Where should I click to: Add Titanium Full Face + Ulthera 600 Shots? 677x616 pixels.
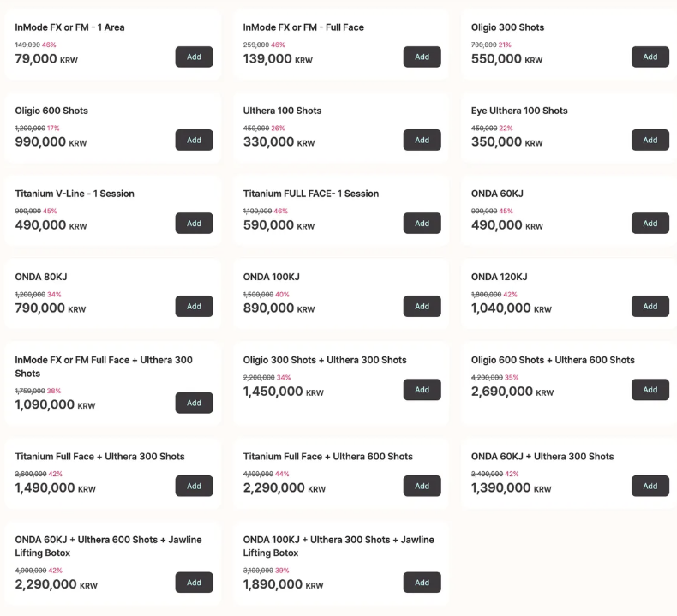coord(422,486)
